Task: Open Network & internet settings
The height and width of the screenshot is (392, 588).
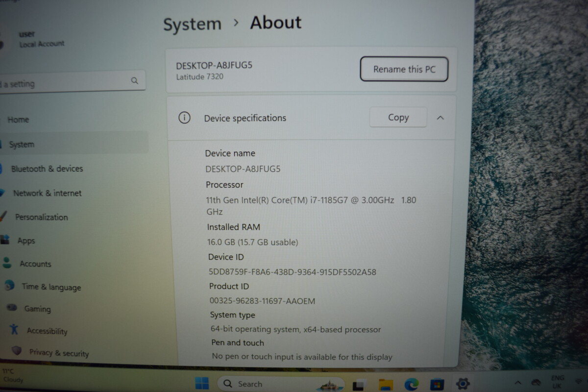Action: (47, 193)
